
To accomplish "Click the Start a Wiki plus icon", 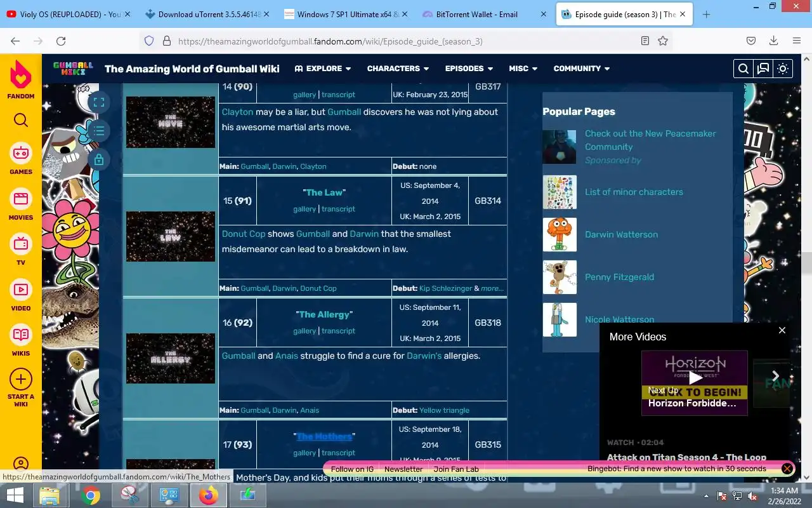I will (x=21, y=380).
